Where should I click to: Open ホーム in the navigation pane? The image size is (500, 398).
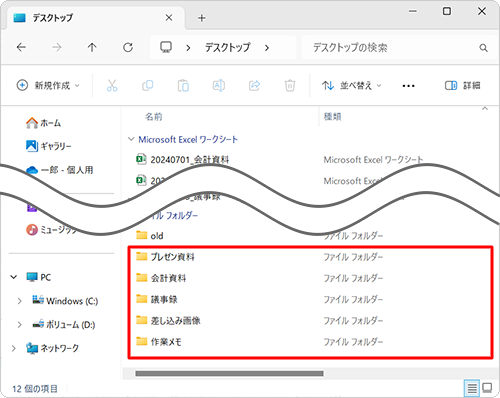tap(43, 123)
